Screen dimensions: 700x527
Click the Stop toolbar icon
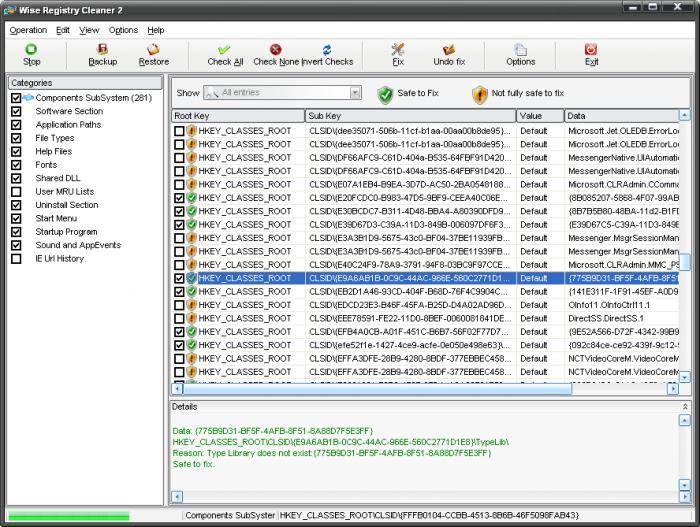pyautogui.click(x=31, y=49)
